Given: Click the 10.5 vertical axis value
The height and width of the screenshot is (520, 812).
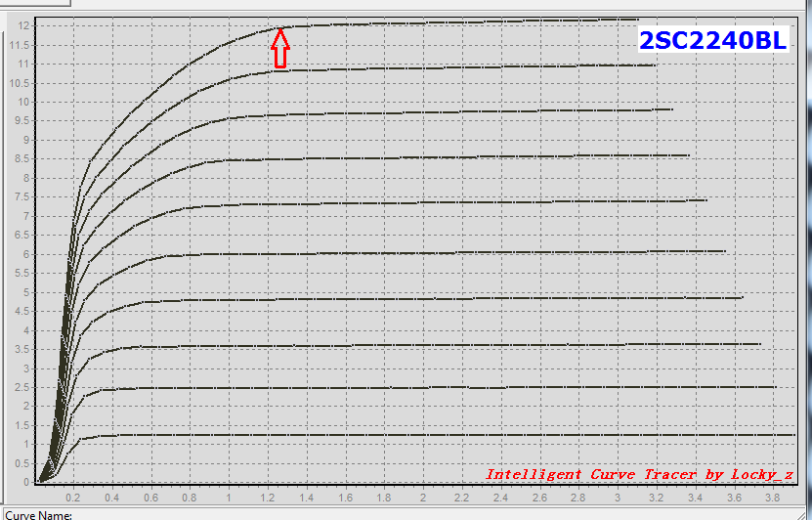Looking at the screenshot, I should (21, 83).
